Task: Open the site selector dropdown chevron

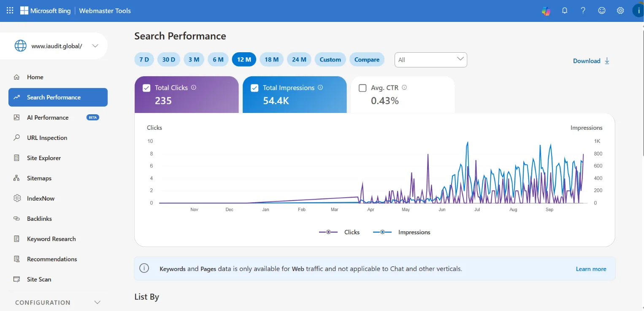Action: (x=95, y=46)
